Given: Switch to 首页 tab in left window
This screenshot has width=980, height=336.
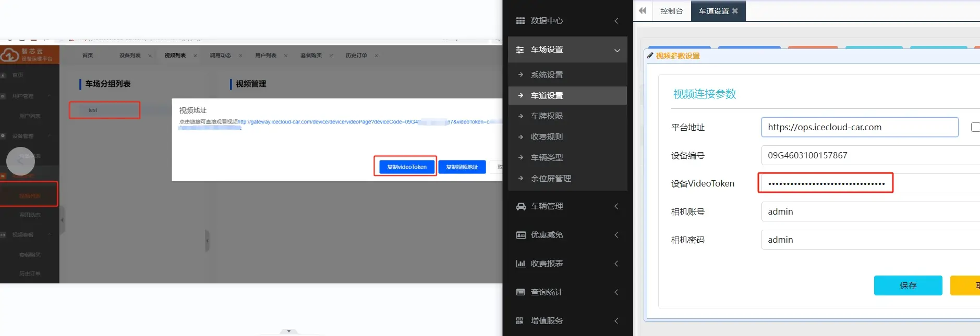Looking at the screenshot, I should click(88, 56).
